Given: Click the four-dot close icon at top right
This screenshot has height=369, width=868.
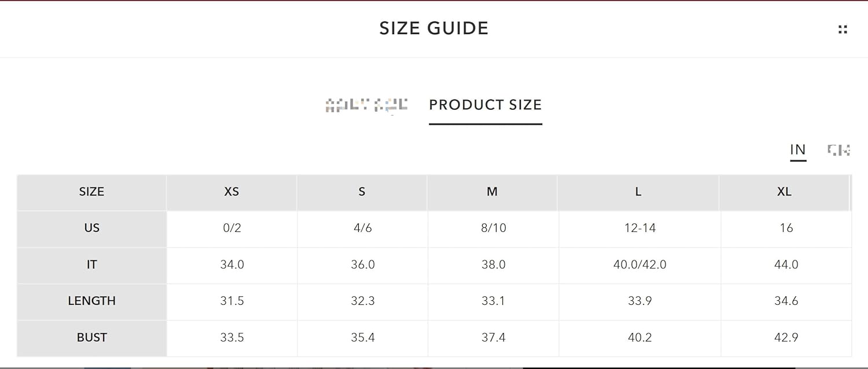Looking at the screenshot, I should click(x=843, y=29).
